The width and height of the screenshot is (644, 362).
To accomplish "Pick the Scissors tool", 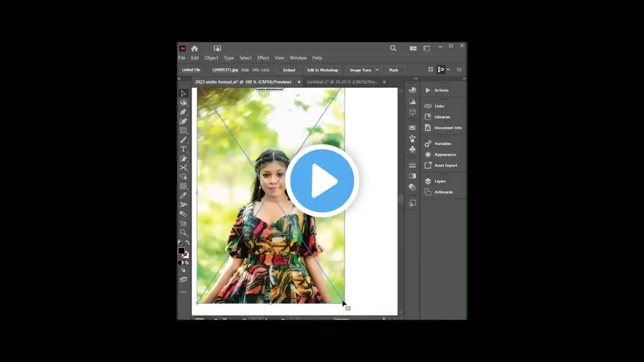I will (183, 168).
